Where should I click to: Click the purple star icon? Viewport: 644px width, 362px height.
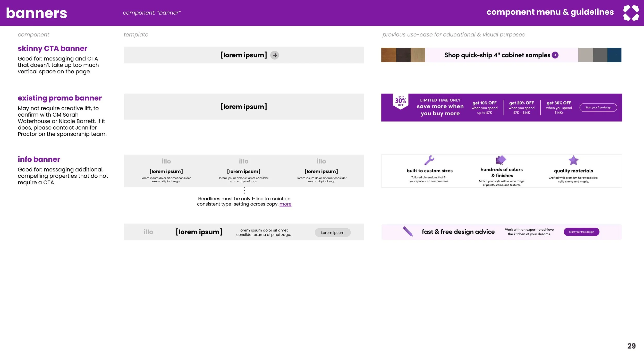pyautogui.click(x=573, y=160)
